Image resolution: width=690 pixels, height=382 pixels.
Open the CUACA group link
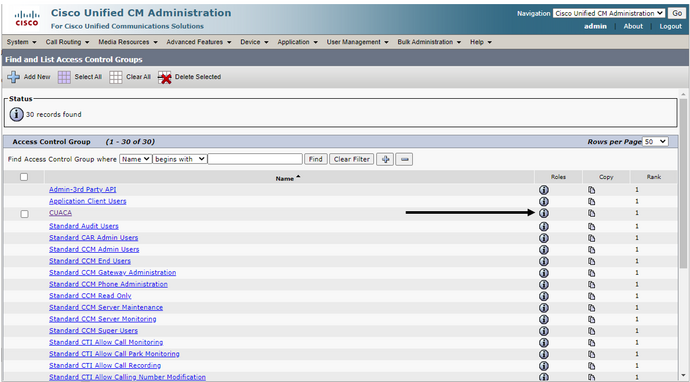(x=60, y=213)
